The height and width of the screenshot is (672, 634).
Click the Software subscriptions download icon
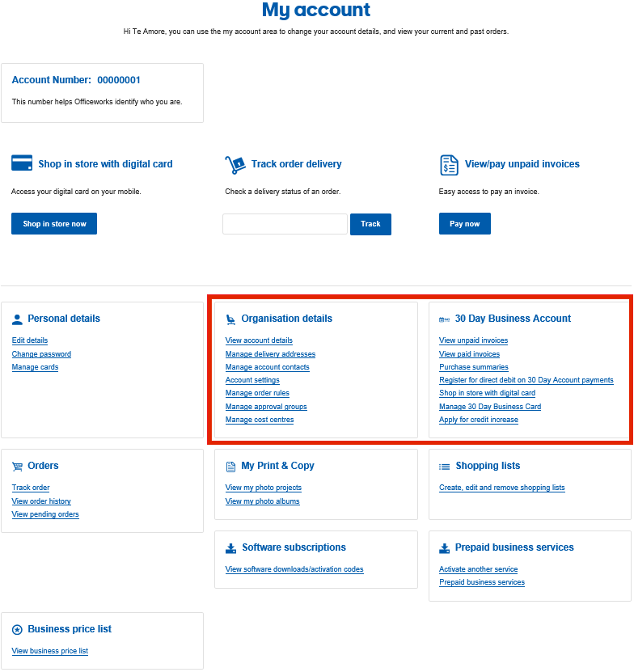click(x=231, y=548)
